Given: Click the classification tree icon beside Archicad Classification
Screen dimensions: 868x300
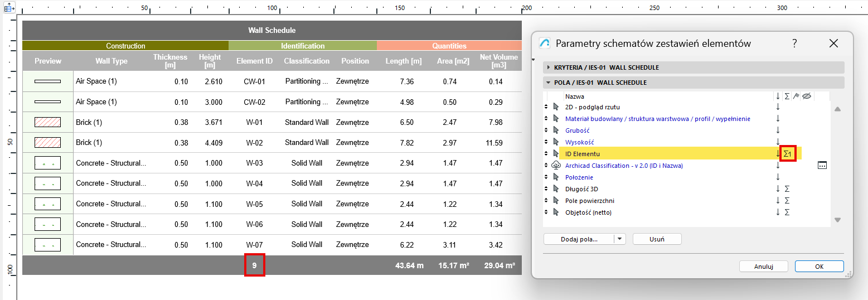Looking at the screenshot, I should tap(555, 166).
